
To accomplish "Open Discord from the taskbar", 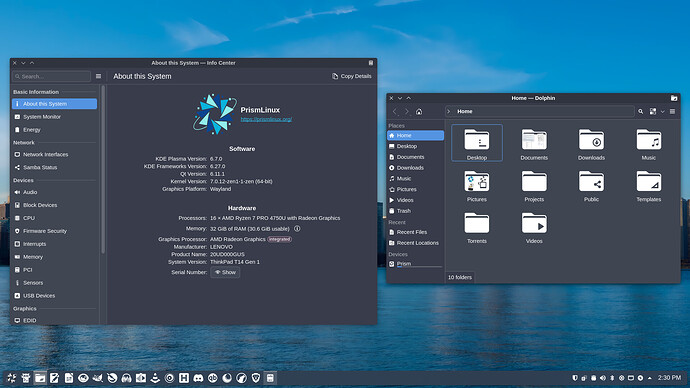I will [198, 377].
